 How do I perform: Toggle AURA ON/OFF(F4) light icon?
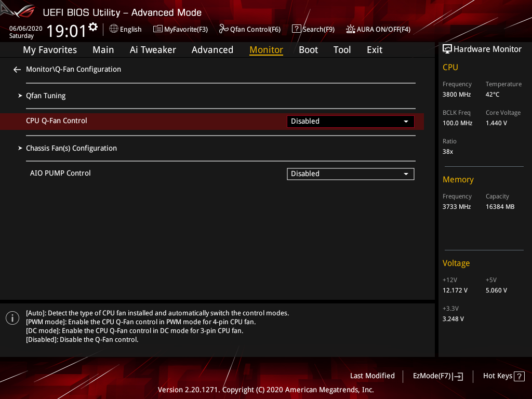[x=351, y=29]
